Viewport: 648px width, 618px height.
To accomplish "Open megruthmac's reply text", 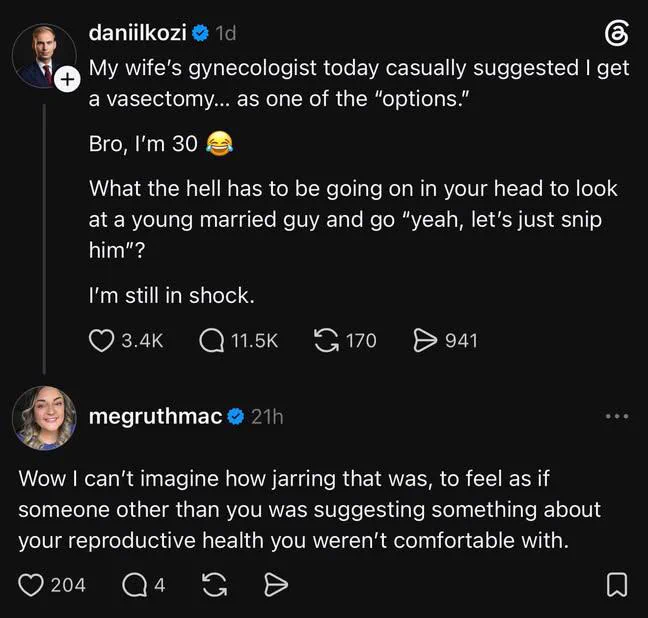I will tap(309, 509).
